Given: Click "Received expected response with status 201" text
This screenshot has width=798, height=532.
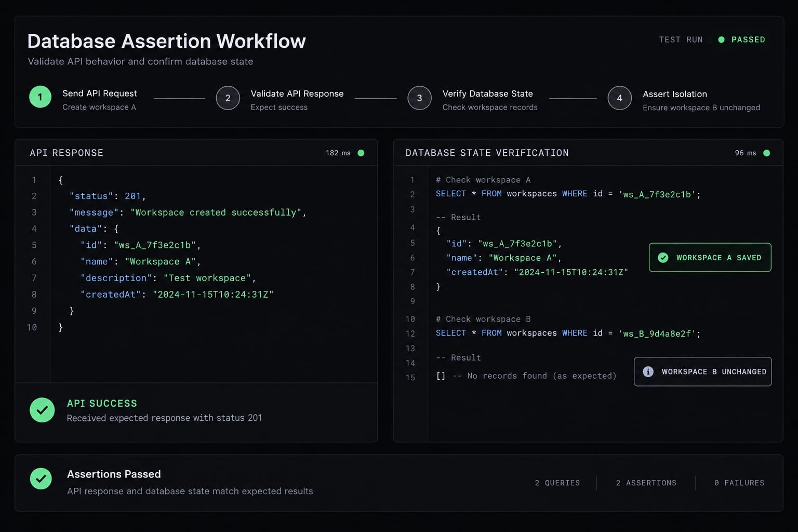Looking at the screenshot, I should pyautogui.click(x=164, y=418).
